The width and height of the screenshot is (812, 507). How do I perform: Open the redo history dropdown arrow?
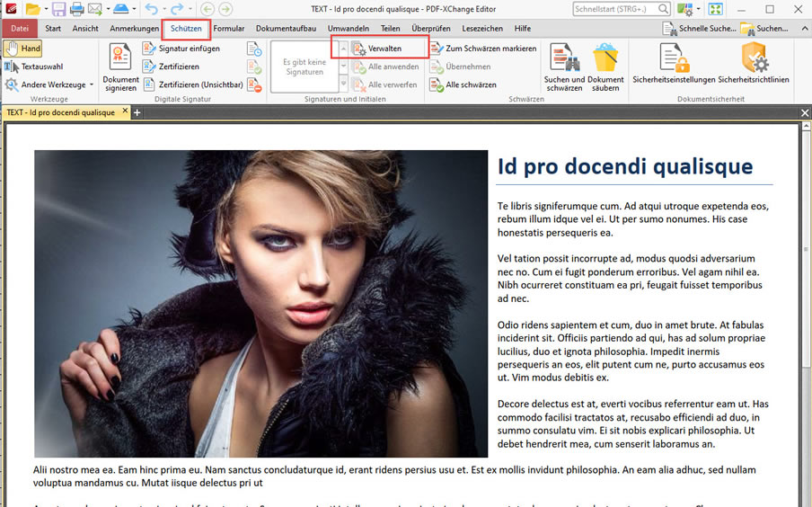pyautogui.click(x=190, y=9)
